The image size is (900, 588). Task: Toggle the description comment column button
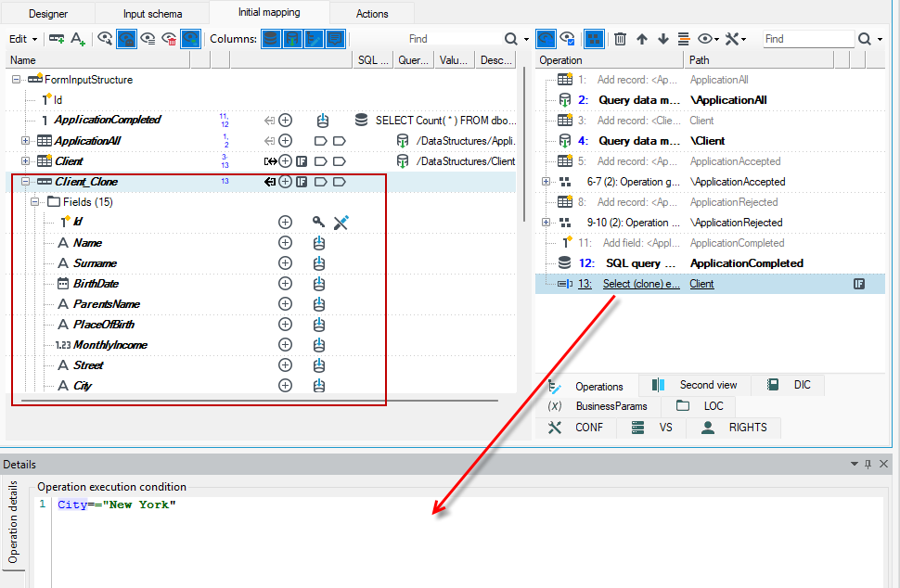click(335, 38)
